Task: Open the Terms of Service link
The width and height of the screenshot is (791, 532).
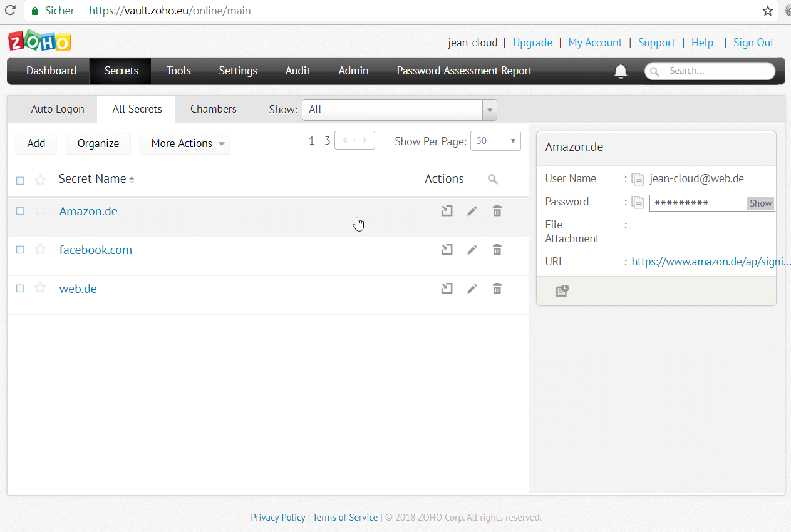Action: pos(345,518)
